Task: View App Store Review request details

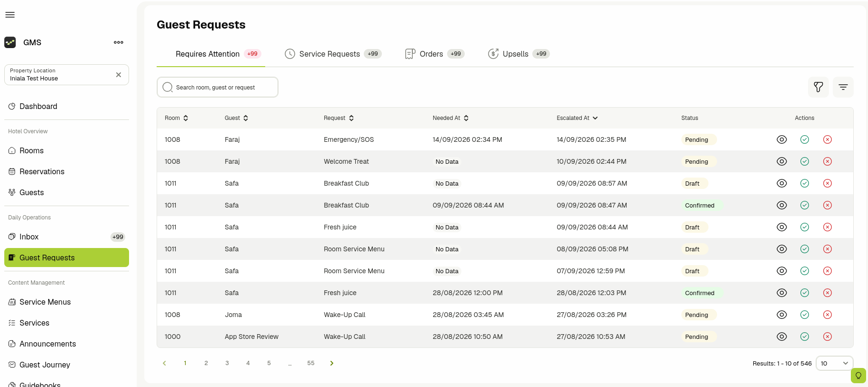Action: click(x=782, y=337)
